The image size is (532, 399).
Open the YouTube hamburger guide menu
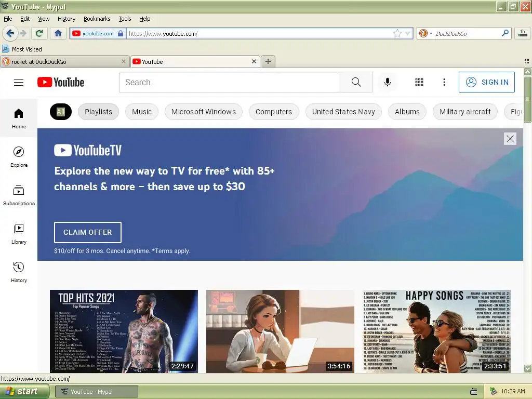click(19, 82)
